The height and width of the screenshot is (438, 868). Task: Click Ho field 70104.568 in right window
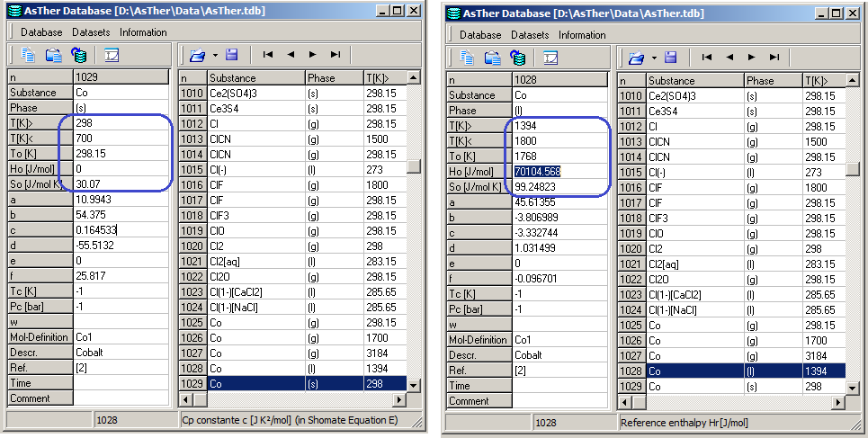click(559, 172)
